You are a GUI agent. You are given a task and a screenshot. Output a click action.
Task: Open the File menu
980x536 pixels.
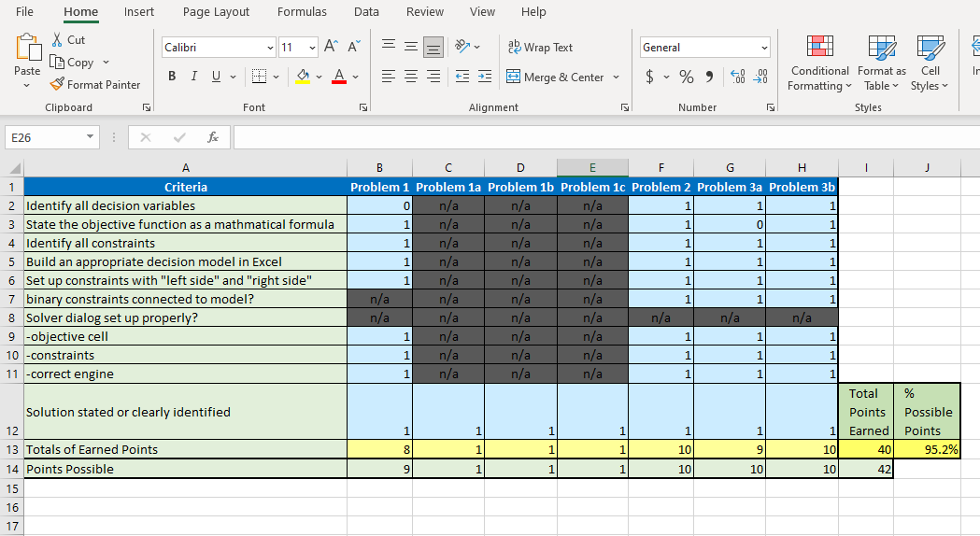point(24,12)
